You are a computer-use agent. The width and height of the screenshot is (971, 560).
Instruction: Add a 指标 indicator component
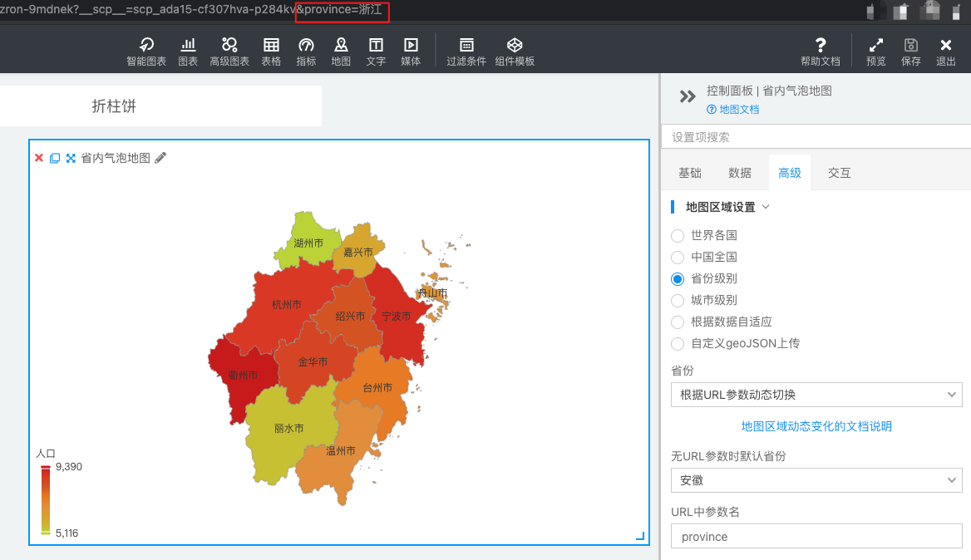pyautogui.click(x=306, y=52)
